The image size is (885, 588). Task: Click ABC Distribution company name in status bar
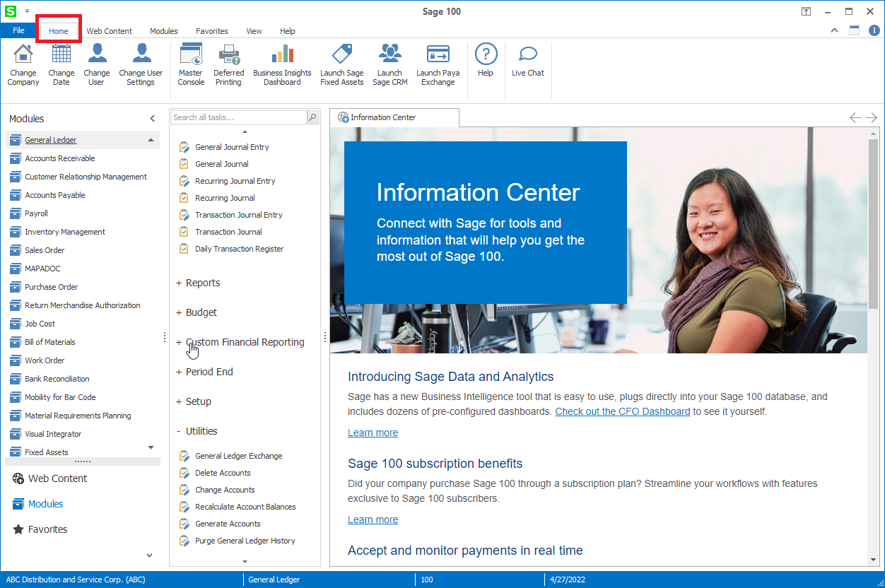[76, 580]
